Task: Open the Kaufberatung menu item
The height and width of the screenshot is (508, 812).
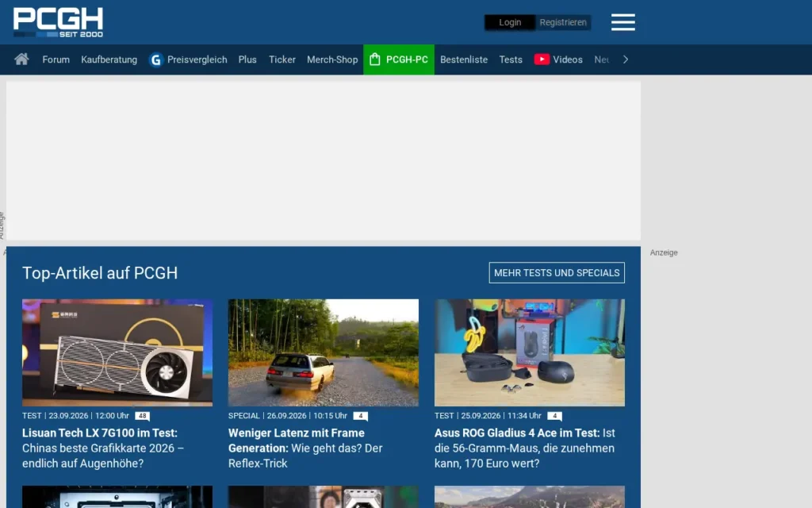Action: pyautogui.click(x=109, y=60)
